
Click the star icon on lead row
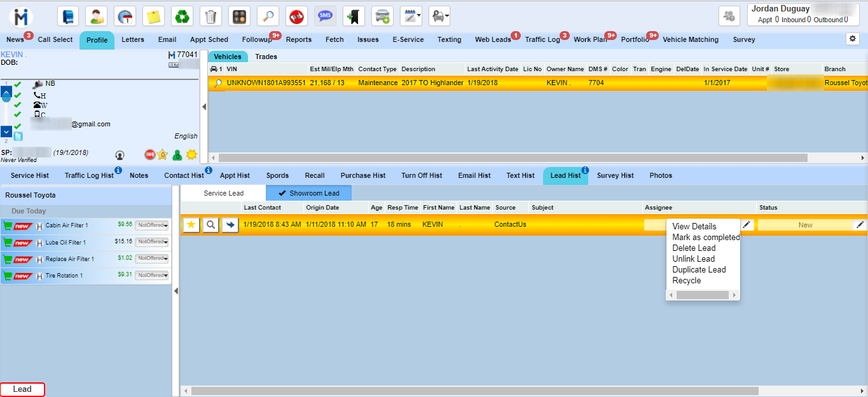point(191,225)
